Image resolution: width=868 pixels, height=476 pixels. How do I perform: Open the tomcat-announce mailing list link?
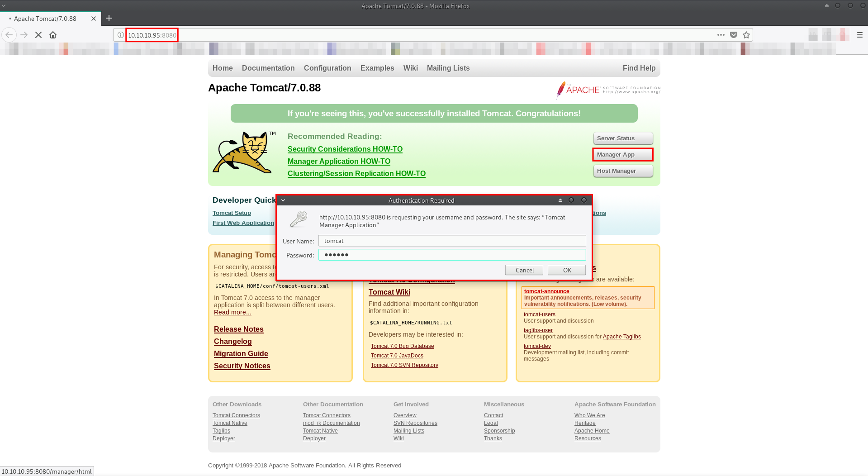(x=546, y=291)
